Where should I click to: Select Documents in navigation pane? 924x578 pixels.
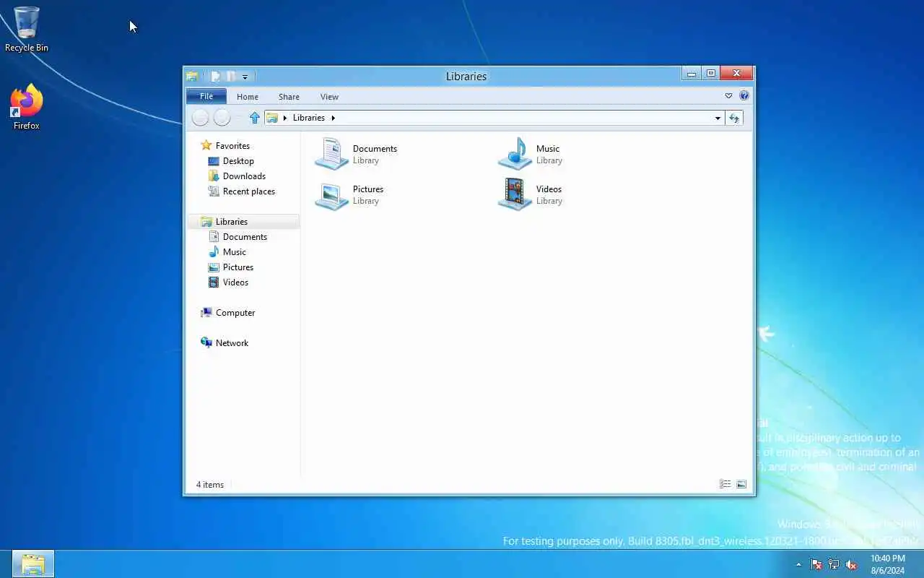click(245, 236)
